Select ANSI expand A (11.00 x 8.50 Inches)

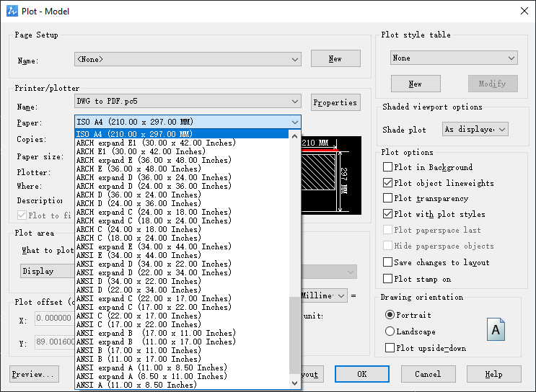(x=182, y=367)
